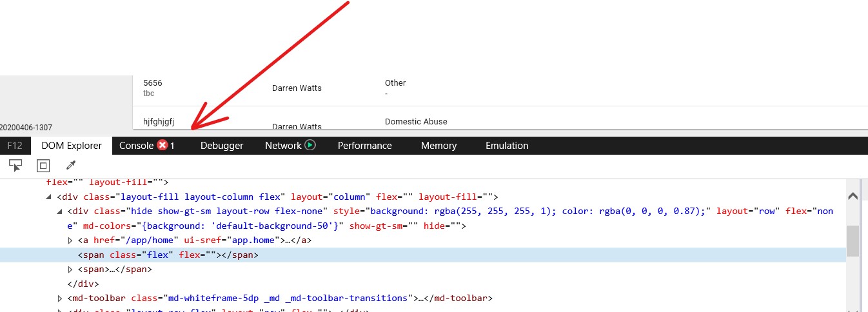The image size is (868, 312).
Task: Click the F12 developer tools label
Action: coord(15,146)
